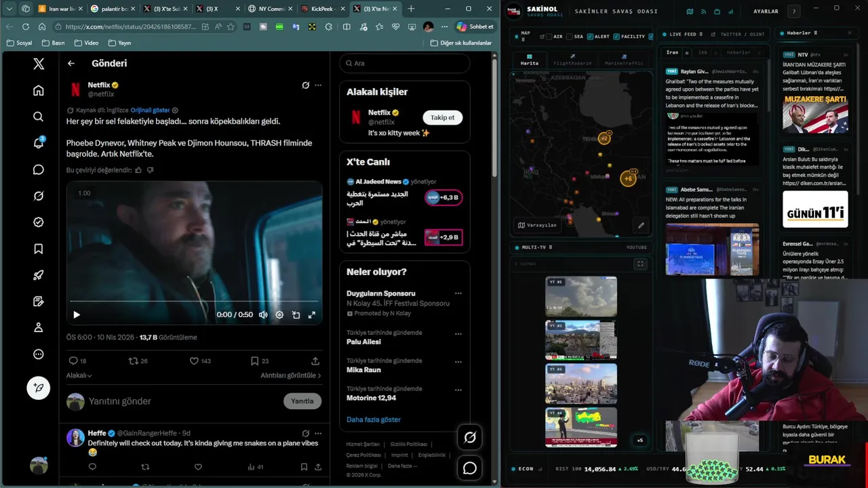The height and width of the screenshot is (488, 868).
Task: Open the floating messages button
Action: [x=470, y=468]
